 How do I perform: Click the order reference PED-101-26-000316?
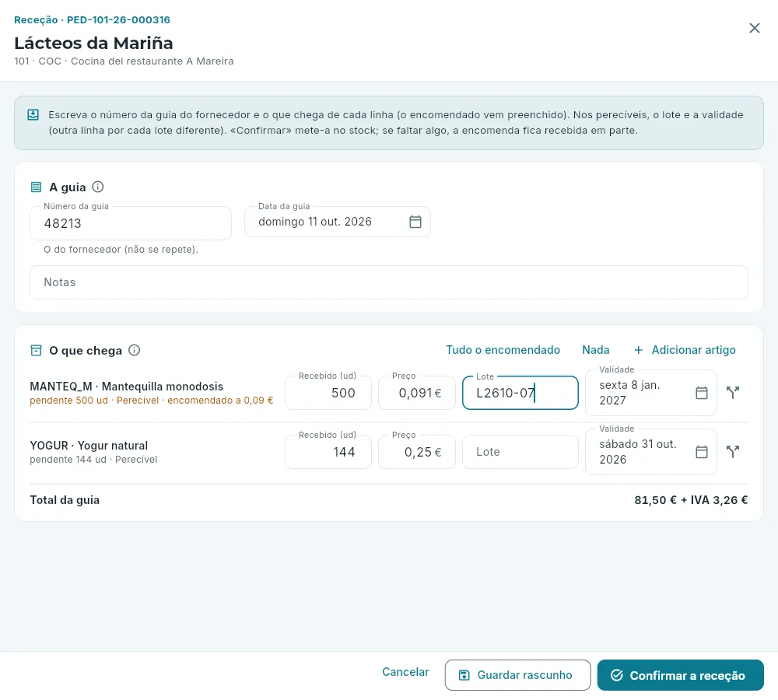(x=118, y=20)
